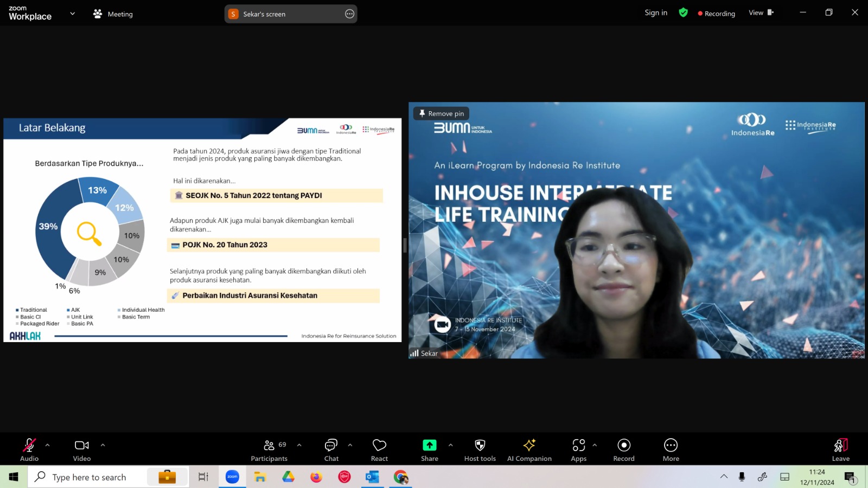Unmute the Audio microphone
Screen dimensions: 868x488
[x=29, y=450]
